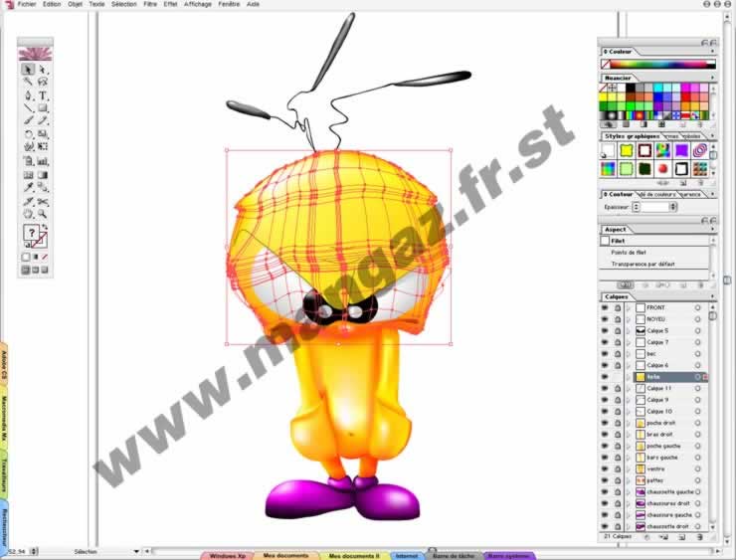The image size is (736, 560).
Task: Delete selected layer with Calques trash icon
Action: (x=700, y=537)
